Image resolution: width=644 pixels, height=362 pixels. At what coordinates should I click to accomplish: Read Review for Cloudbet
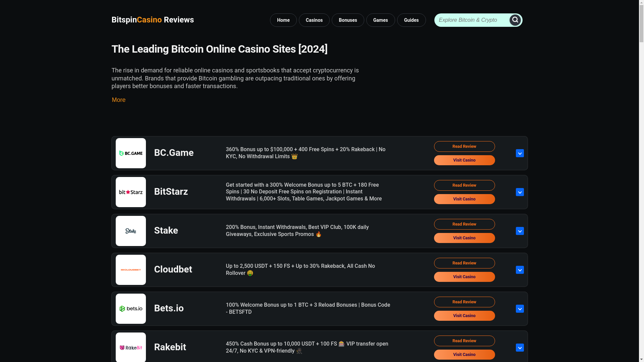click(x=465, y=263)
